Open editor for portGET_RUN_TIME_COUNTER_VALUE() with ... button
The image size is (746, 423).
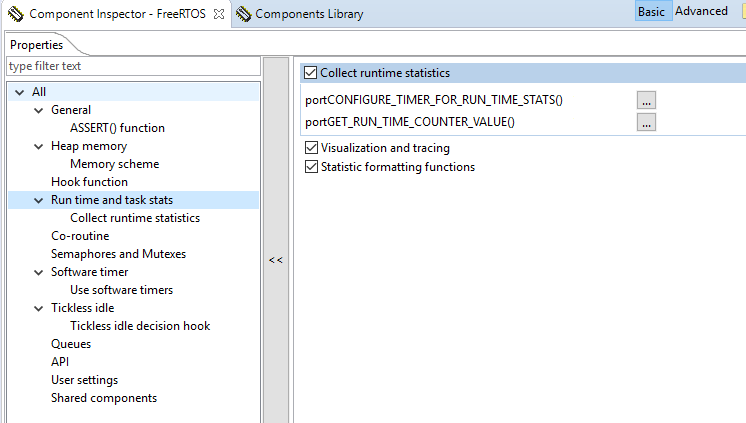coord(646,122)
